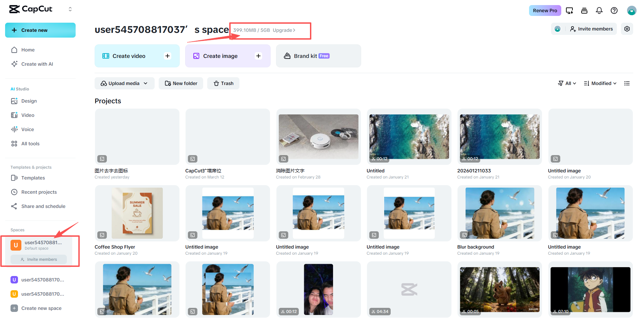Click the 399.10MB / 5GB storage text
Viewport: 644px width, 318px height.
252,30
